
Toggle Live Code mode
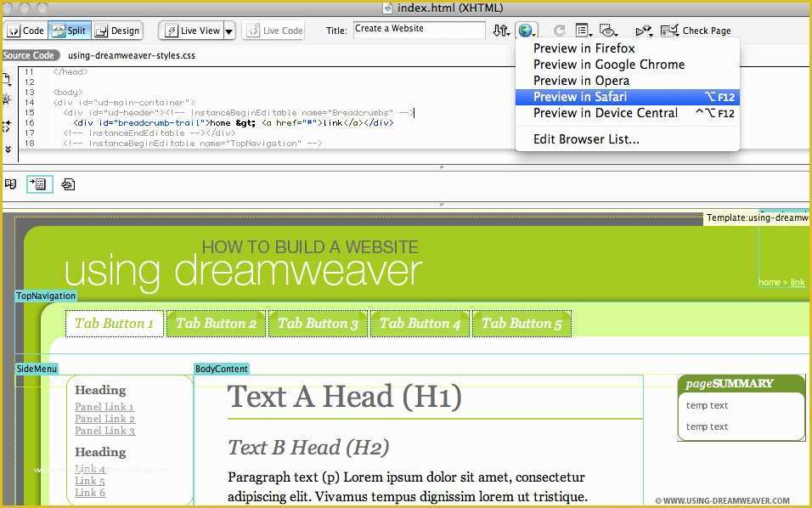[274, 31]
